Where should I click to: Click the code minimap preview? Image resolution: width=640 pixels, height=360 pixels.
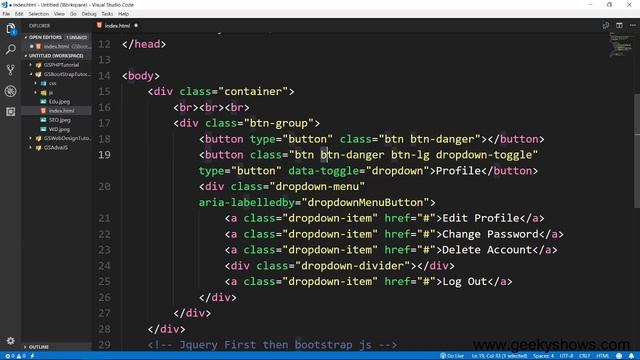coord(620,45)
